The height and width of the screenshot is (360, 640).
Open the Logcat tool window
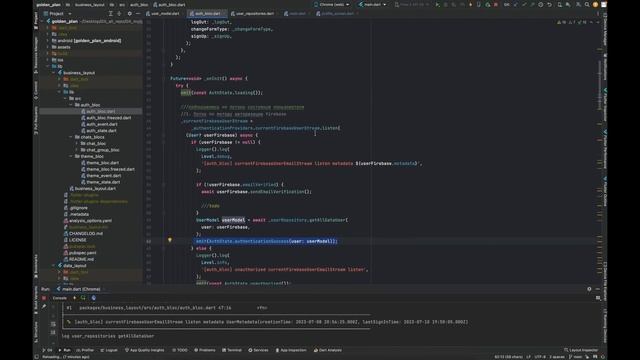(x=109, y=350)
